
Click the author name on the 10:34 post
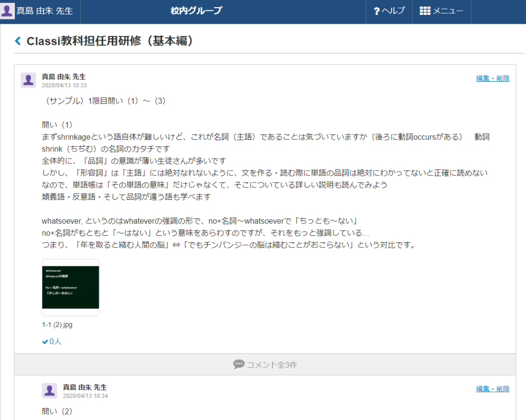click(85, 387)
